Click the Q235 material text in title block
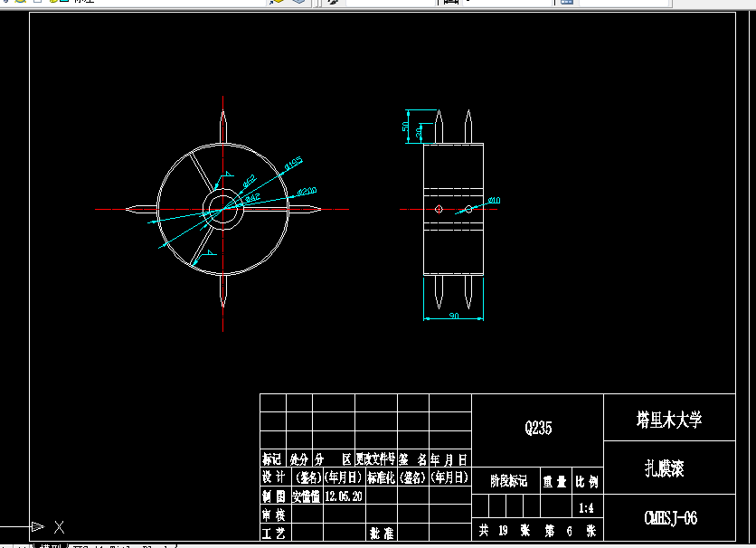Viewport: 756px width, 548px height. click(538, 428)
